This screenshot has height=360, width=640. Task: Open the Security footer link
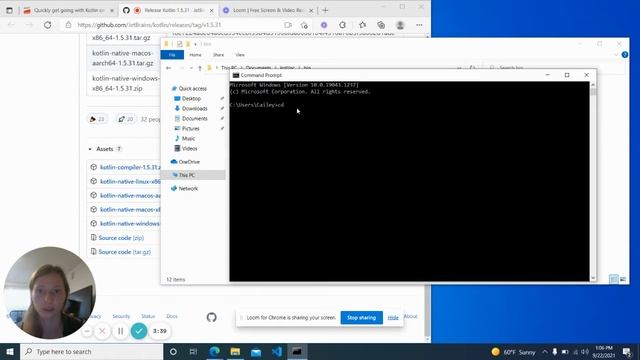point(121,316)
